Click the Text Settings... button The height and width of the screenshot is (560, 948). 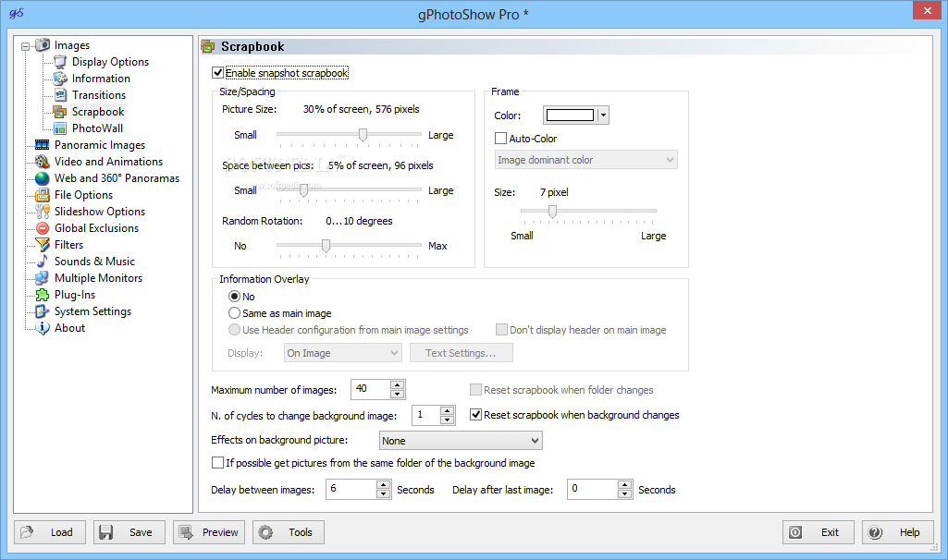[462, 353]
